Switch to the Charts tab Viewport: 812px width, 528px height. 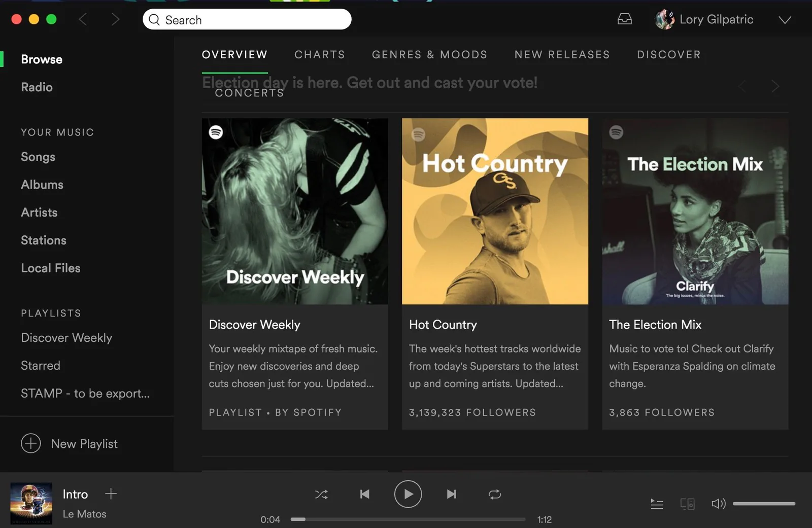point(320,55)
